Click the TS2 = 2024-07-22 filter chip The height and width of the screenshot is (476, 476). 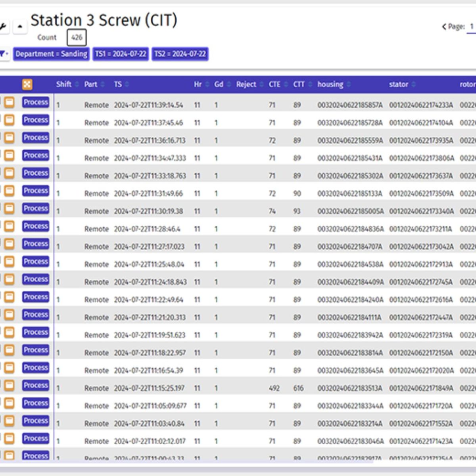coord(180,54)
